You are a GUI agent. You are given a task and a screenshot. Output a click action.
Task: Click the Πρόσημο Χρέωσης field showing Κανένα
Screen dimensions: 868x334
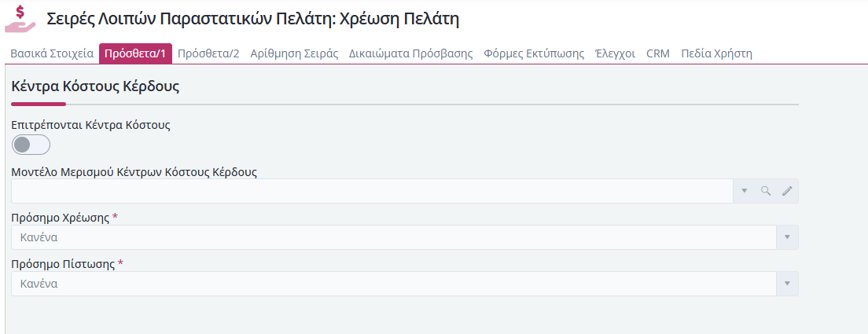pos(394,237)
